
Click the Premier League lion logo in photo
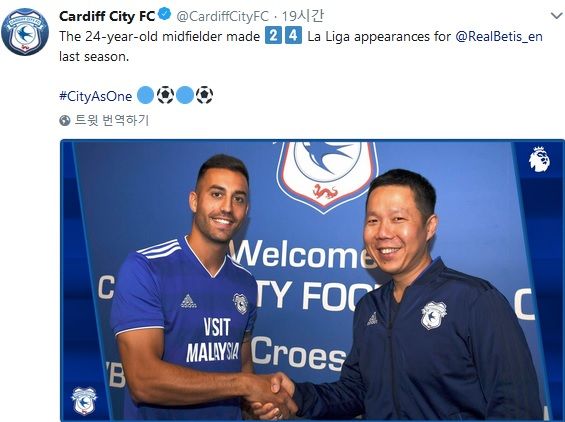click(x=539, y=159)
